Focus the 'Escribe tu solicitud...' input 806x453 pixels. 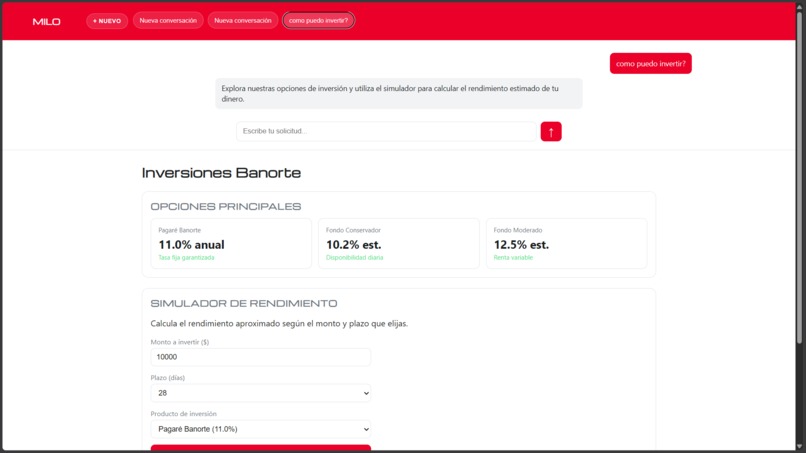pos(386,131)
